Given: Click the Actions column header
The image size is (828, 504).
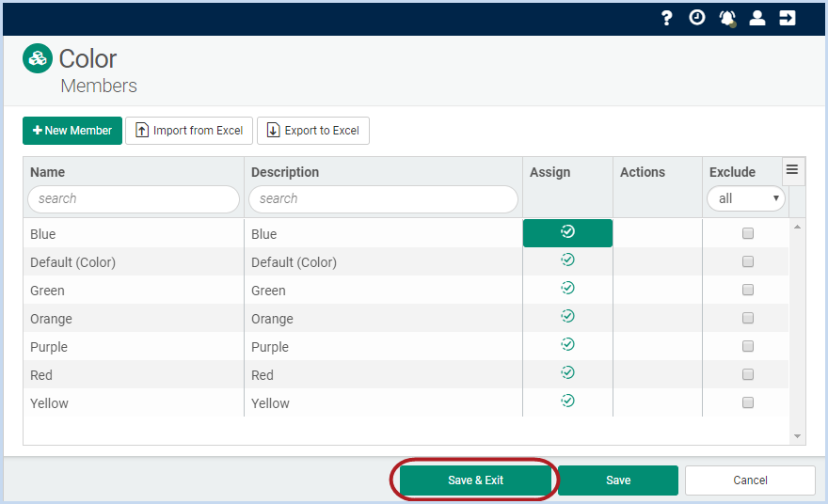Looking at the screenshot, I should click(x=643, y=172).
